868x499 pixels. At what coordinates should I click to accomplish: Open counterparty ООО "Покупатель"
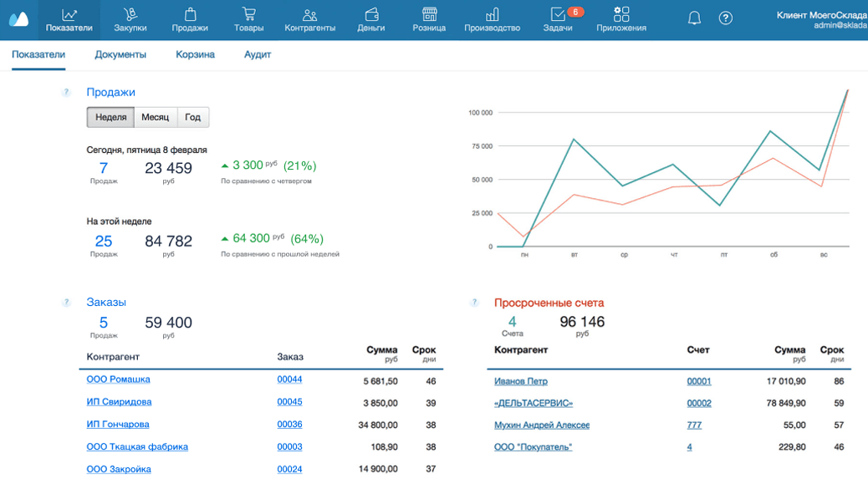click(533, 447)
